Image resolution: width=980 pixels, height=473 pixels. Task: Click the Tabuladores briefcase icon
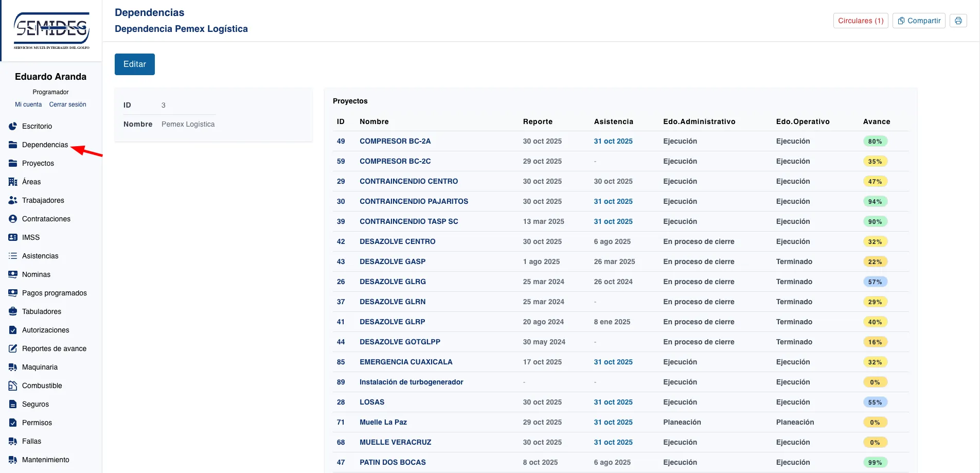tap(13, 311)
